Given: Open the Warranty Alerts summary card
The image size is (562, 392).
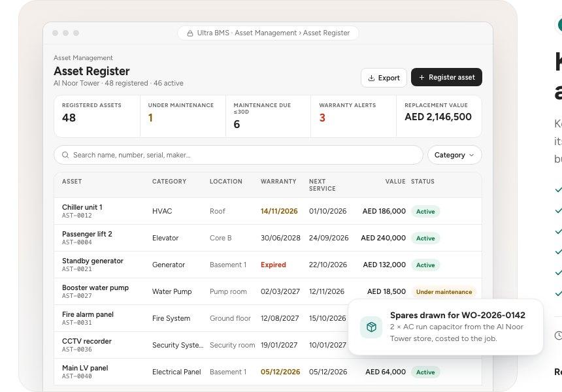Looking at the screenshot, I should coord(354,116).
